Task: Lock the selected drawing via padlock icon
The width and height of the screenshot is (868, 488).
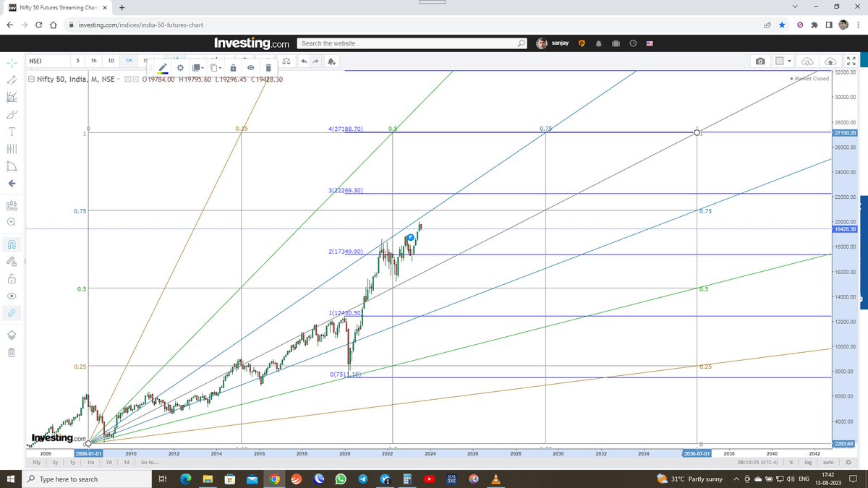Action: (x=233, y=67)
